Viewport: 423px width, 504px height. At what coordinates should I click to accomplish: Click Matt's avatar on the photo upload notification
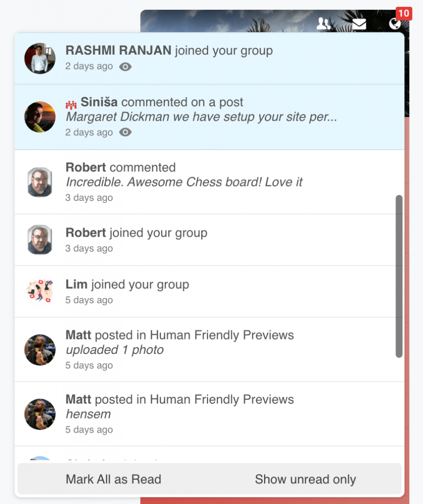point(40,350)
